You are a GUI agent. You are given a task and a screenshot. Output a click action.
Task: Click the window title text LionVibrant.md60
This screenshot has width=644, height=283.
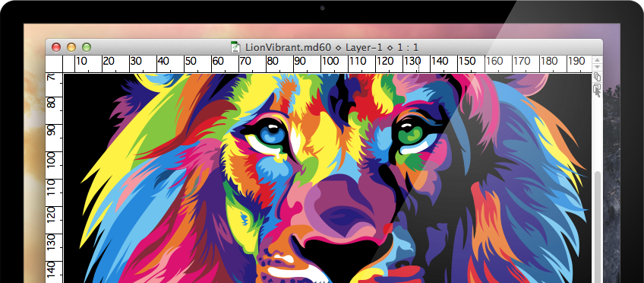[x=288, y=47]
